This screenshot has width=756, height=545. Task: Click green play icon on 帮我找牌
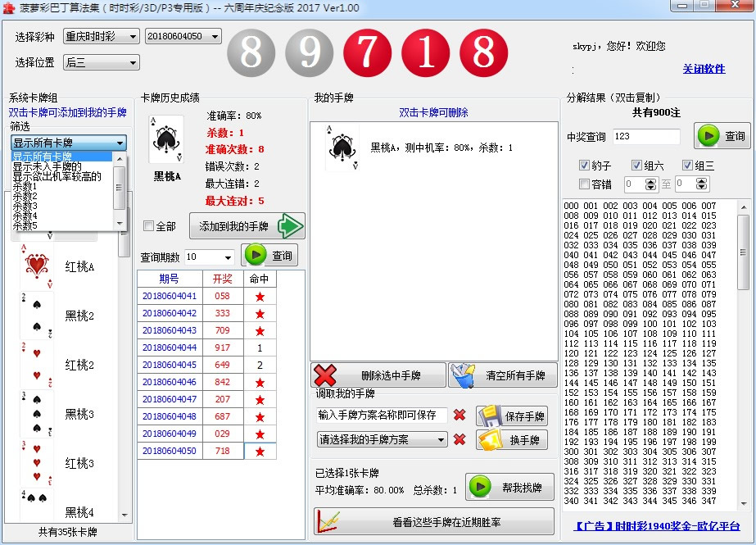pos(480,487)
